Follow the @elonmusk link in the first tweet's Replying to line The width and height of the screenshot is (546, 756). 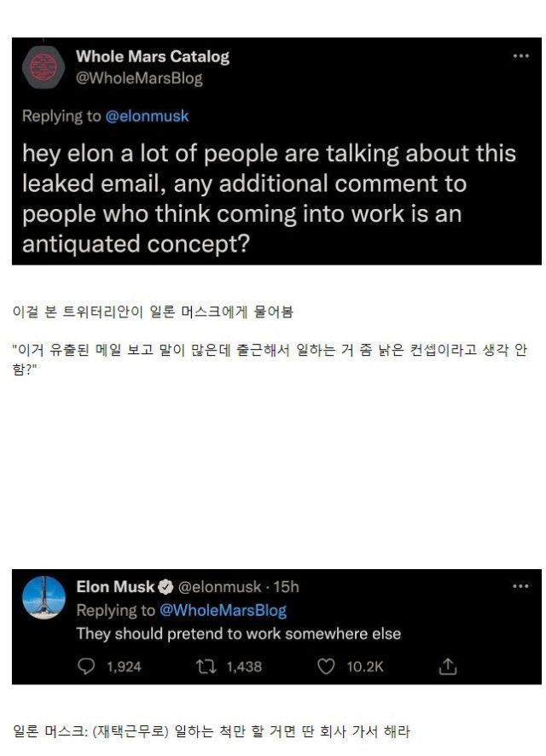(x=147, y=116)
